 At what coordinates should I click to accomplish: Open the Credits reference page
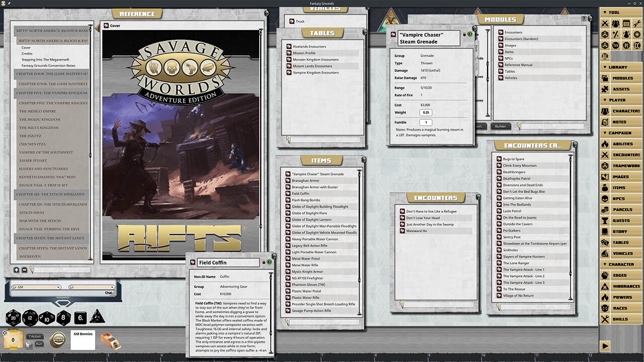27,53
